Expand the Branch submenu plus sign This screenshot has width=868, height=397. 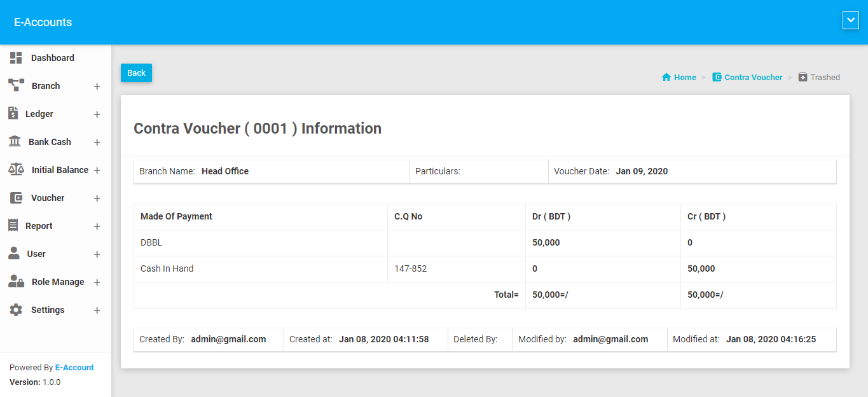[97, 87]
